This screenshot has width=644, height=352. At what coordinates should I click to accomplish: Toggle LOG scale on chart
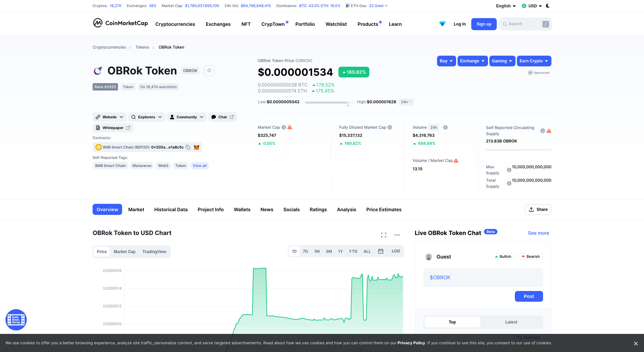tap(396, 251)
